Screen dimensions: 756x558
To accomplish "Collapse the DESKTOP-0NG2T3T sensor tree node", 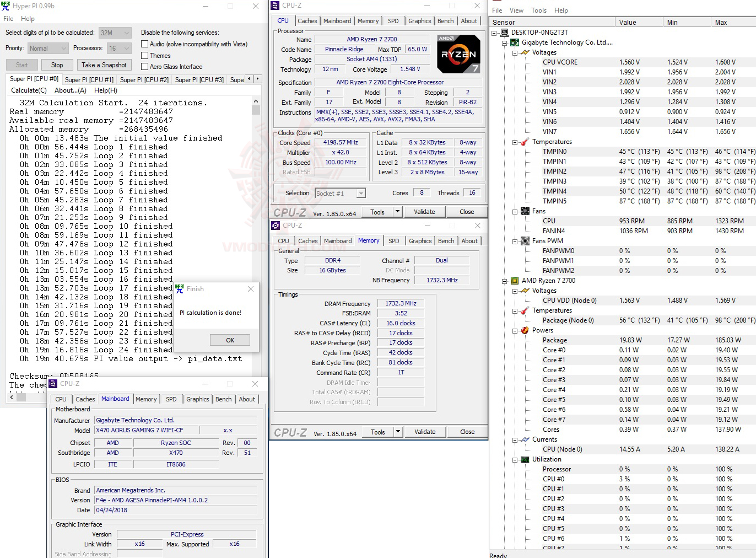I will [x=493, y=32].
